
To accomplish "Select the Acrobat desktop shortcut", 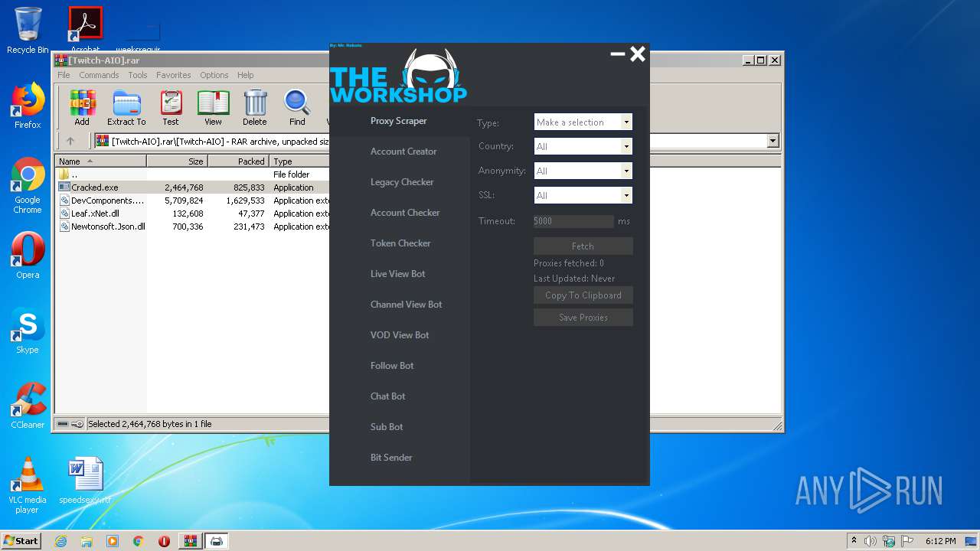I will point(86,29).
